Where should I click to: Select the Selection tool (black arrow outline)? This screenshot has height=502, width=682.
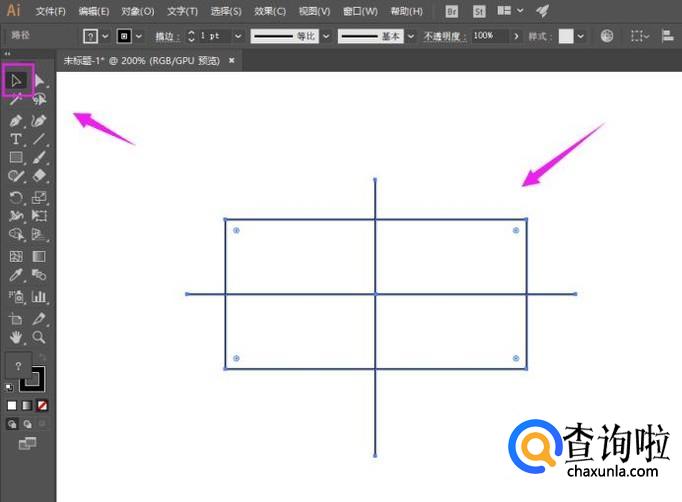point(16,80)
